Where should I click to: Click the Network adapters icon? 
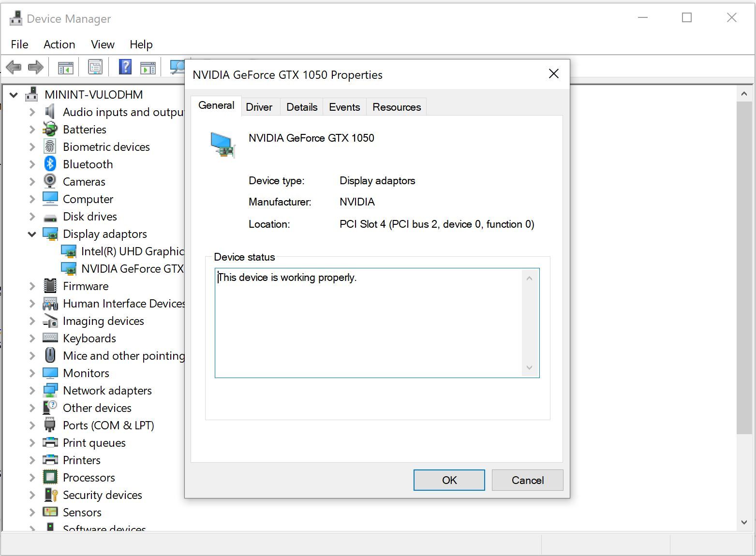pyautogui.click(x=50, y=390)
